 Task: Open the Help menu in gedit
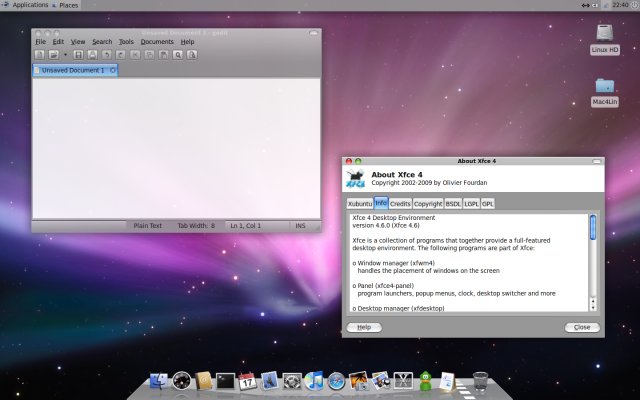(187, 42)
